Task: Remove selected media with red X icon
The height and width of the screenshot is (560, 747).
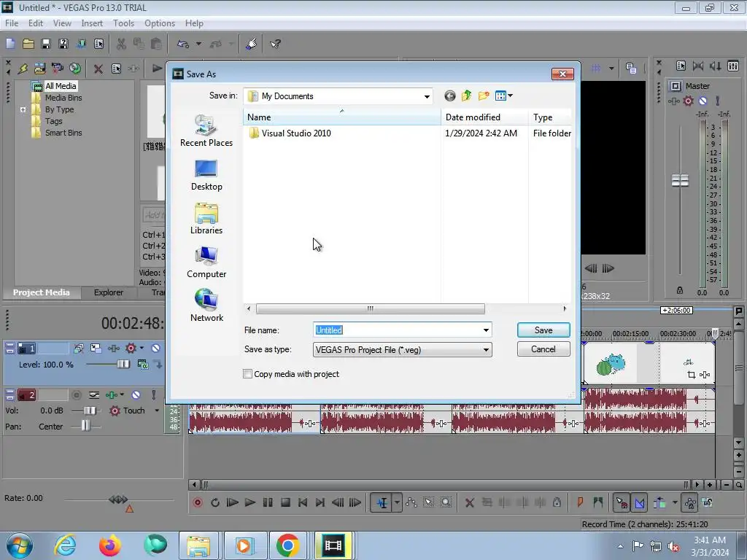Action: pos(98,69)
